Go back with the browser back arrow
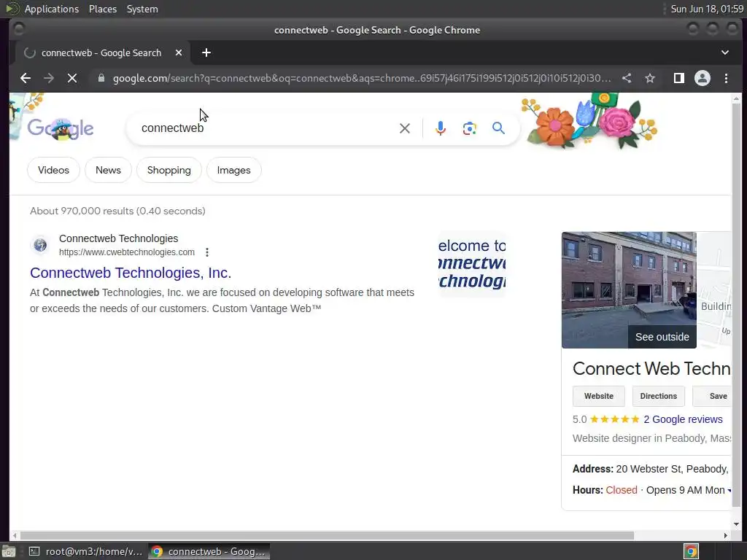This screenshot has height=560, width=747. [26, 78]
